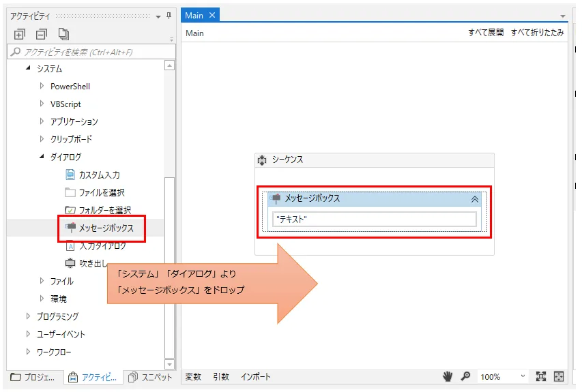Select the ファイルを選択 activity icon
The width and height of the screenshot is (582, 392).
(x=70, y=192)
